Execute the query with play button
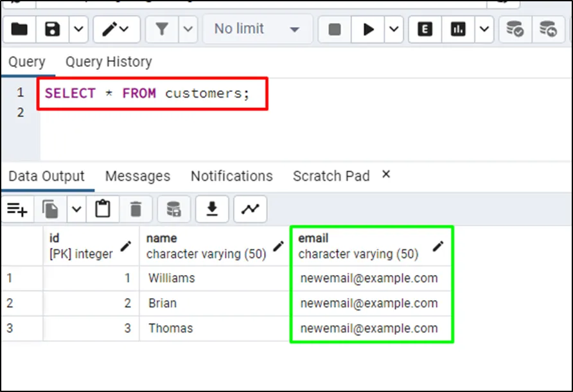 point(369,30)
